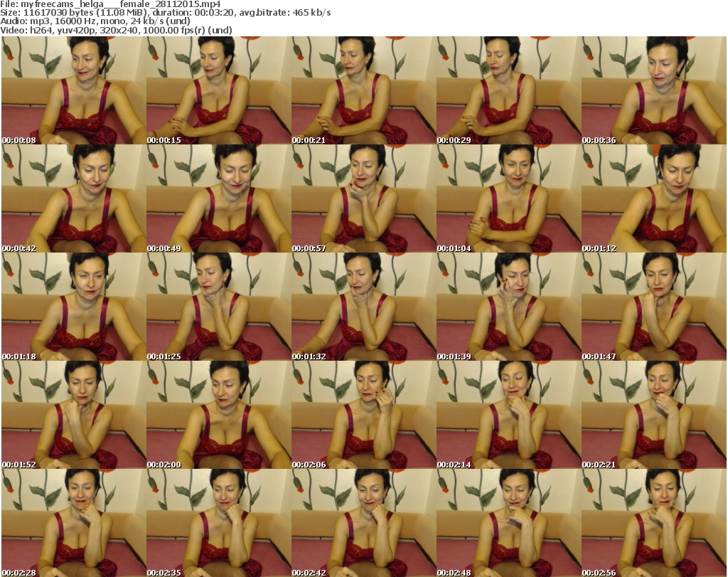Select the thumbnail frame at 00:00:42
Screen dimensions: 728x577
(73, 198)
